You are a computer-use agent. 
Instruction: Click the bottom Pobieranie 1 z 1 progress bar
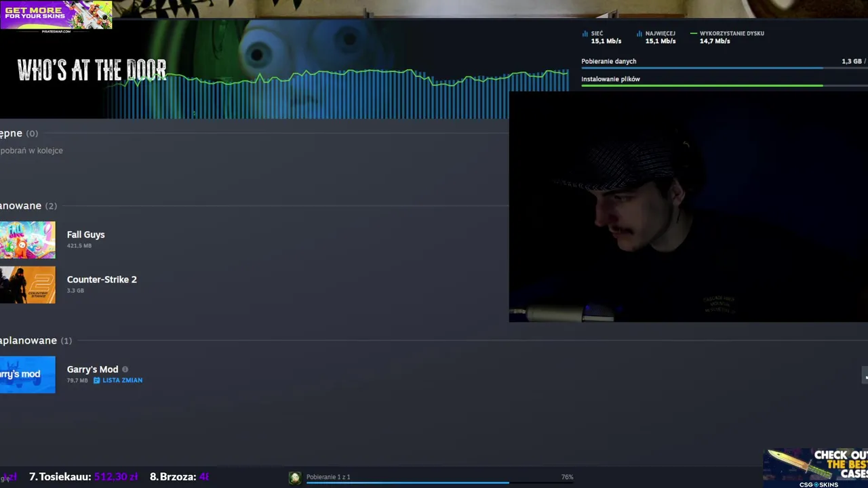(x=439, y=483)
